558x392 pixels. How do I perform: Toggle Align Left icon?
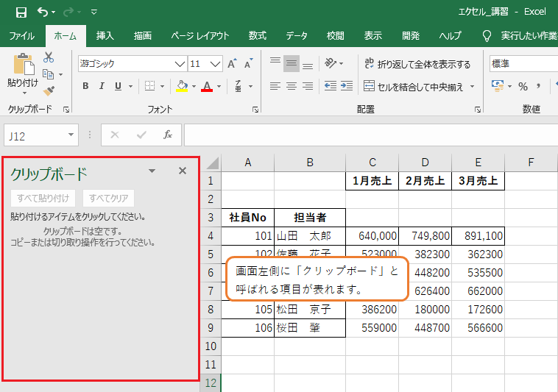275,86
